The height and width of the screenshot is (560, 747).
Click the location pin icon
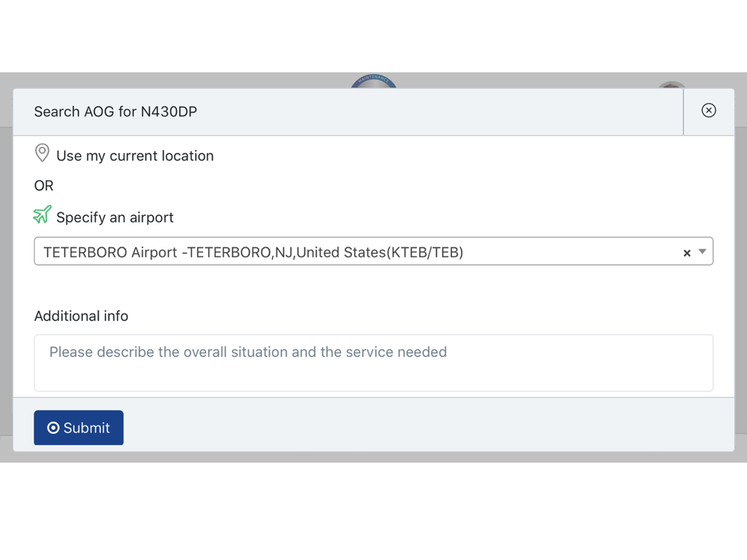coord(42,153)
